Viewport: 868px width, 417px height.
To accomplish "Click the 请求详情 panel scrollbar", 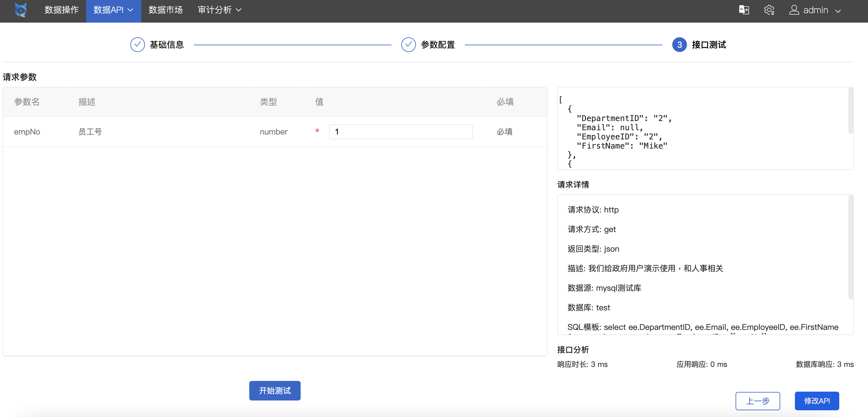I will tap(851, 248).
